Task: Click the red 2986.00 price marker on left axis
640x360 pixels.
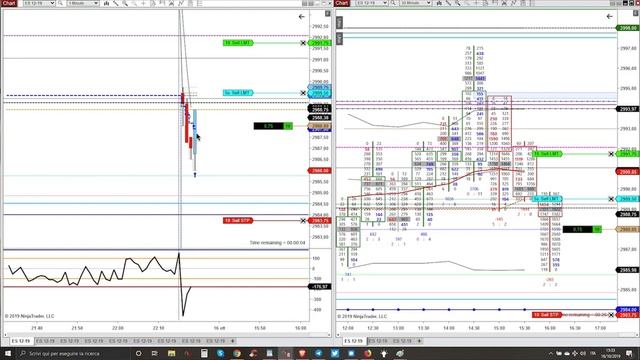Action: (320, 171)
